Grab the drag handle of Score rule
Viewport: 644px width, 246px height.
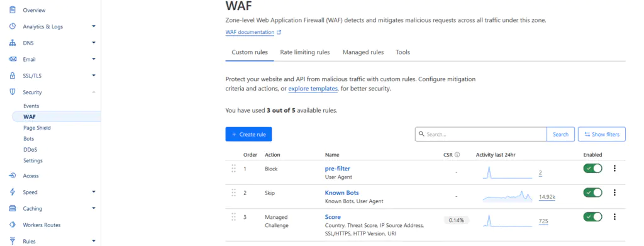(233, 217)
